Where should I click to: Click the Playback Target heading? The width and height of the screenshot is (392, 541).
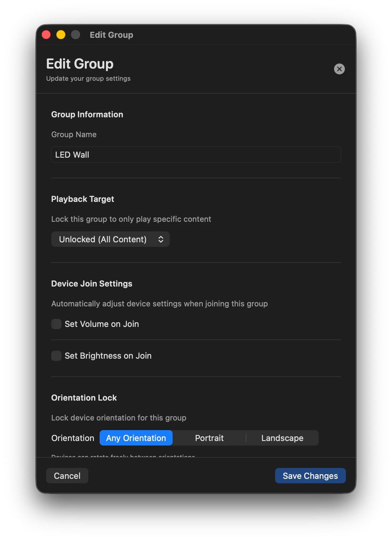click(x=83, y=199)
